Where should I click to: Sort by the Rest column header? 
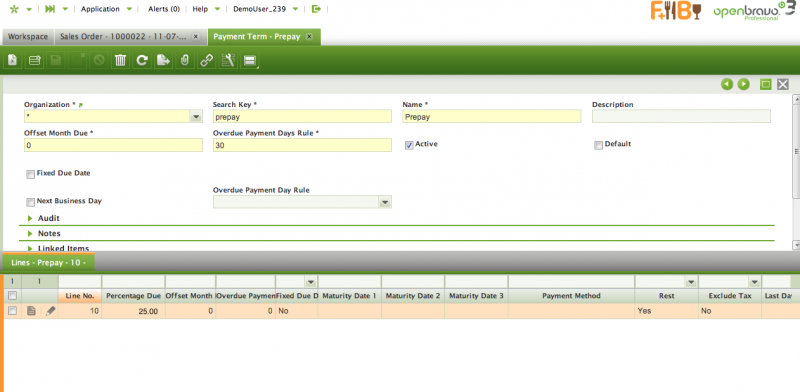[x=666, y=296]
